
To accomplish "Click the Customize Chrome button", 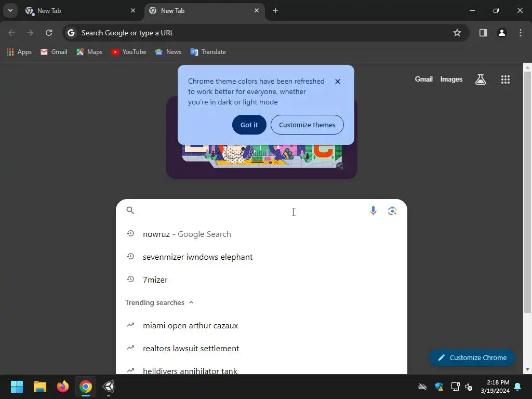I will (x=472, y=357).
